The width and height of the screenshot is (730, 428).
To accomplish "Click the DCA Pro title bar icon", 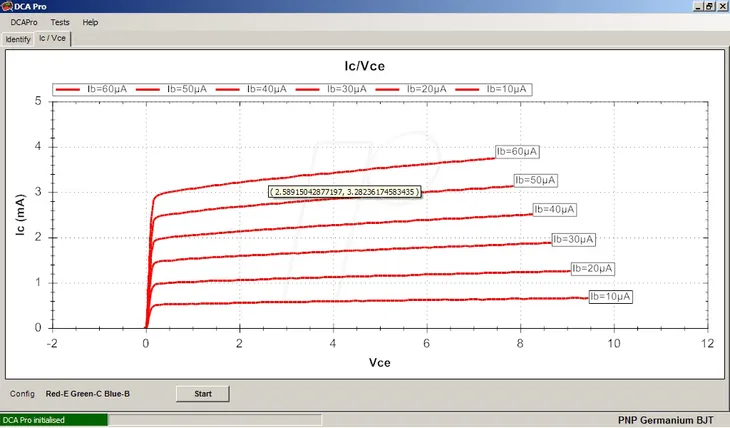I will tap(7, 6).
